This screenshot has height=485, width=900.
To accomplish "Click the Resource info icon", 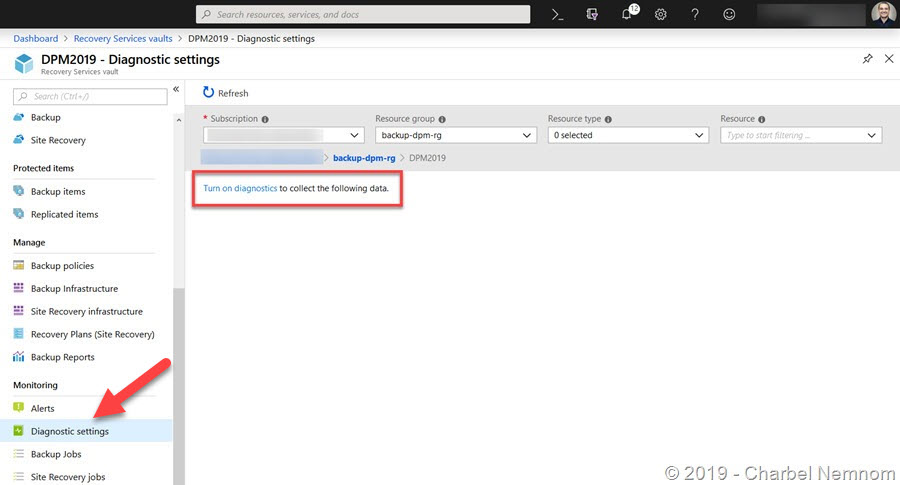I will 762,119.
